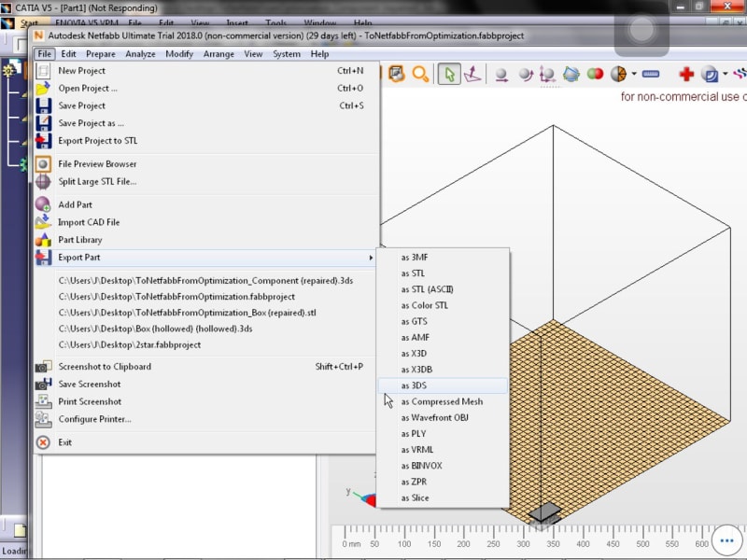Select as Compressed Mesh option

click(x=443, y=401)
